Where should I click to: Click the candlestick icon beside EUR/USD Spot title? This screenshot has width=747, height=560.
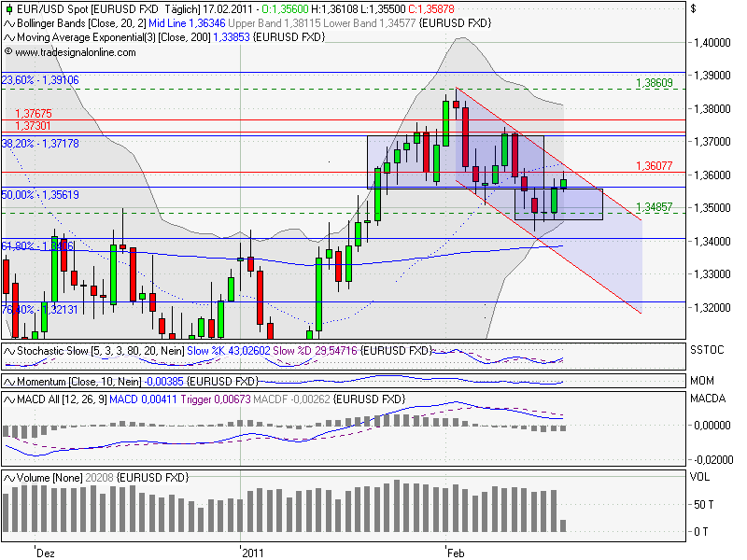pos(9,9)
